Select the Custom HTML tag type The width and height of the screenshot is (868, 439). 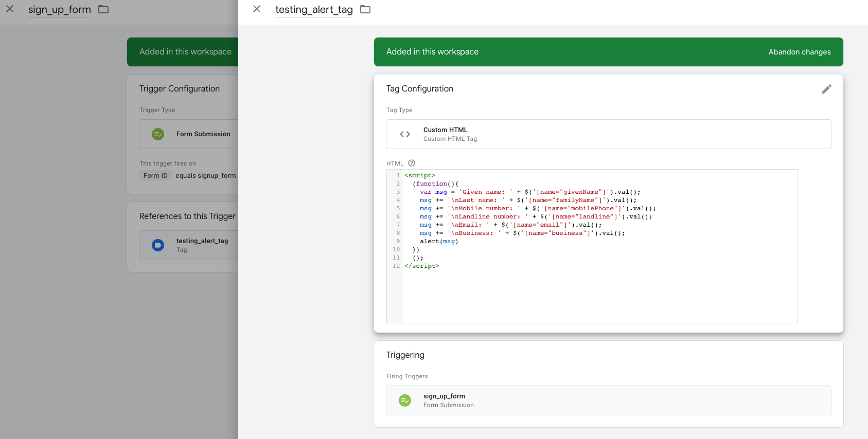tap(609, 134)
